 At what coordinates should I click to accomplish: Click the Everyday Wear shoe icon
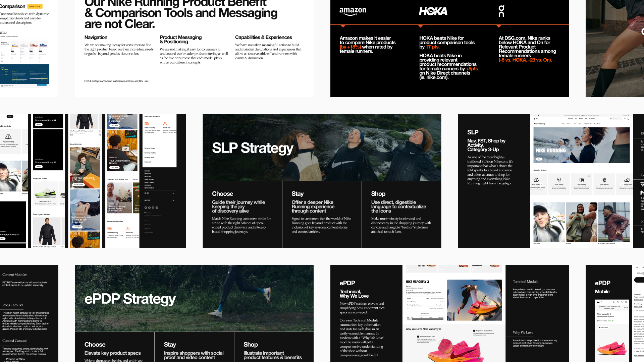click(x=627, y=180)
